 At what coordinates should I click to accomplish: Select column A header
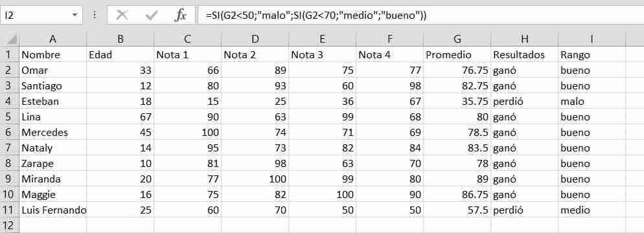(52, 39)
